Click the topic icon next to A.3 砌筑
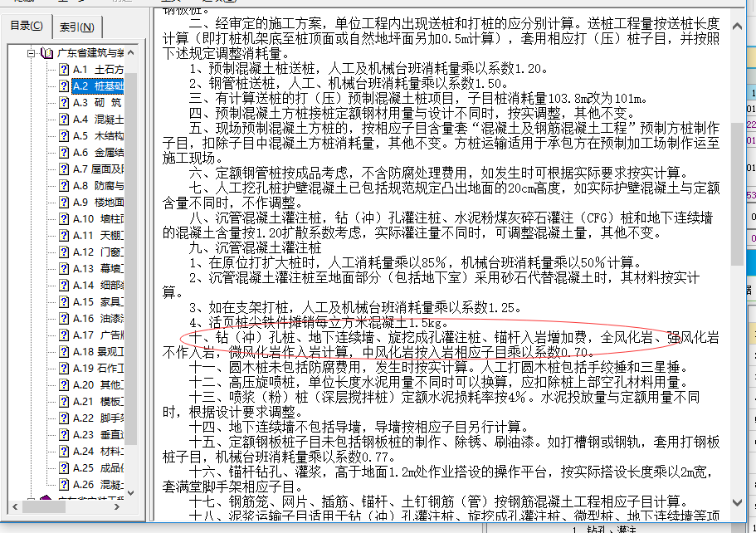The image size is (756, 533). (x=64, y=103)
